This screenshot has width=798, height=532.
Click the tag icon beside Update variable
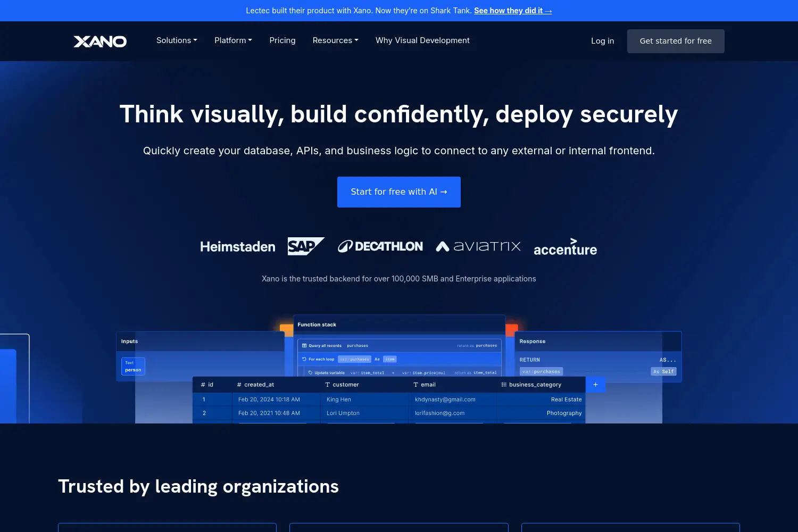coord(310,373)
